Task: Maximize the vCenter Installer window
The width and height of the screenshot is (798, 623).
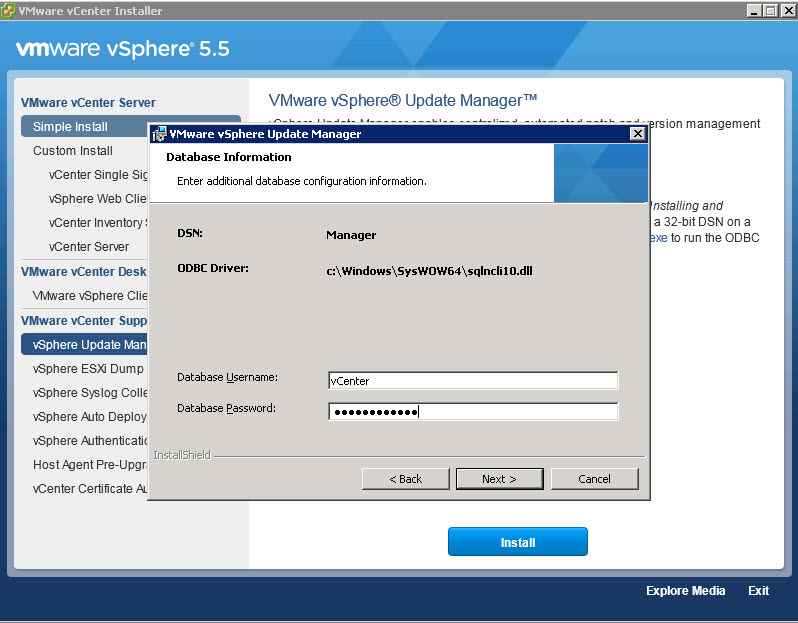Action: pyautogui.click(x=771, y=11)
